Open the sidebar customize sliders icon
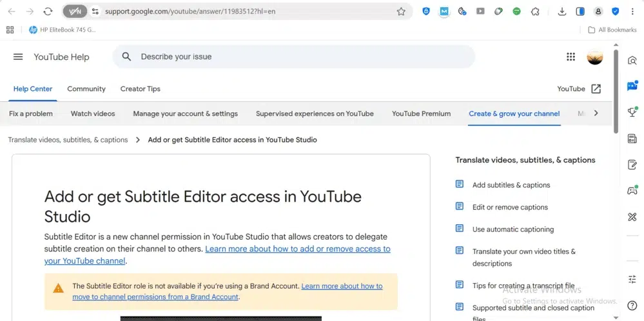 (632, 279)
